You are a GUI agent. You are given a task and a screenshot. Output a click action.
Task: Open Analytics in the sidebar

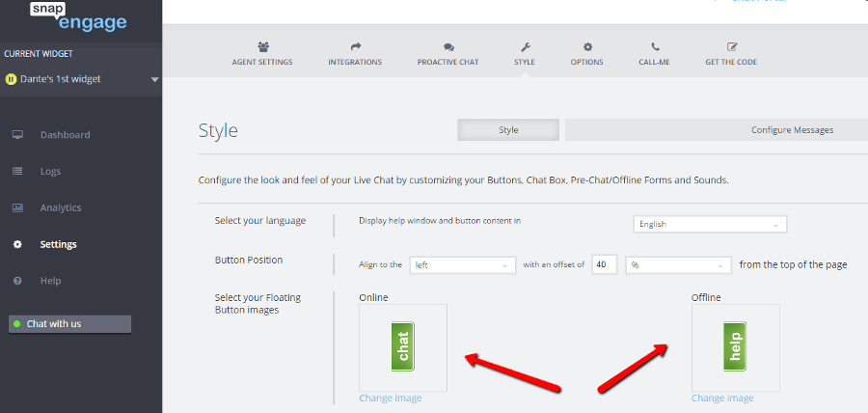tap(61, 207)
